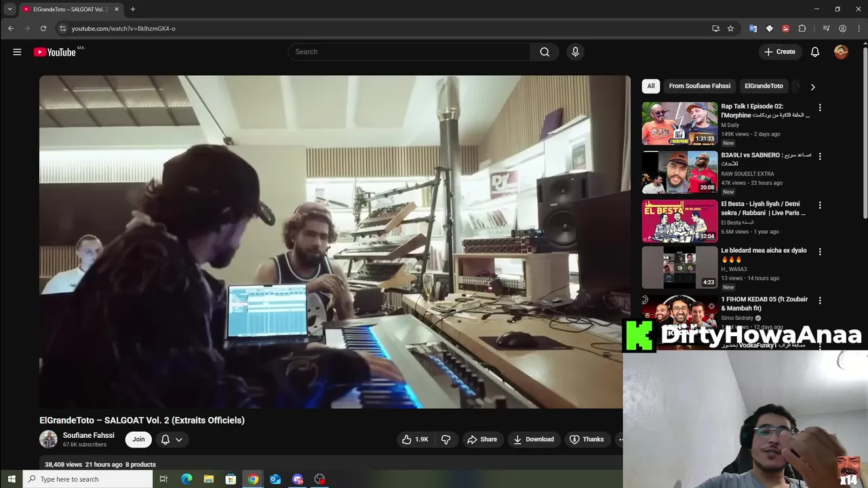Install or cast icon in address bar
The image size is (868, 488).
715,28
